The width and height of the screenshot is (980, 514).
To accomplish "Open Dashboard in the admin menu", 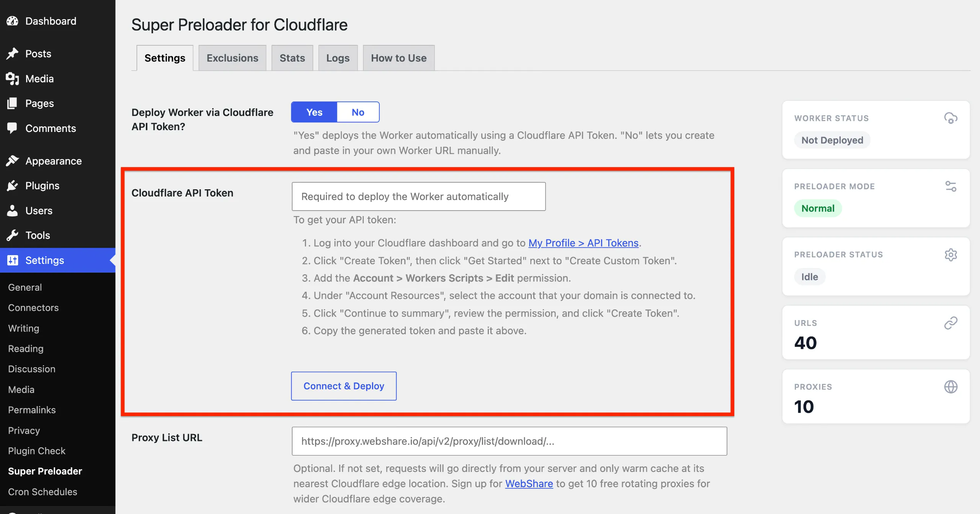I will coord(57,21).
